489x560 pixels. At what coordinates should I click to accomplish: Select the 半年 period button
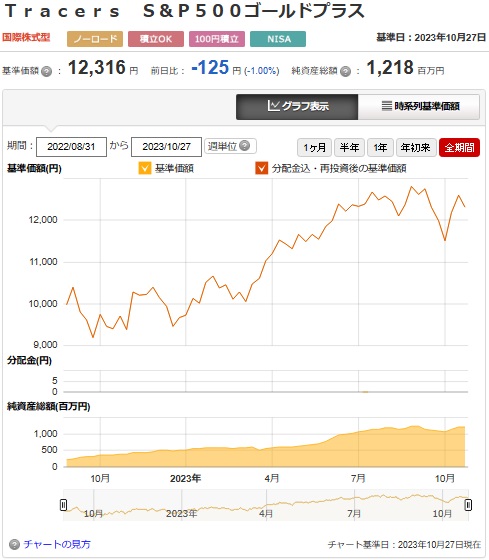(349, 147)
